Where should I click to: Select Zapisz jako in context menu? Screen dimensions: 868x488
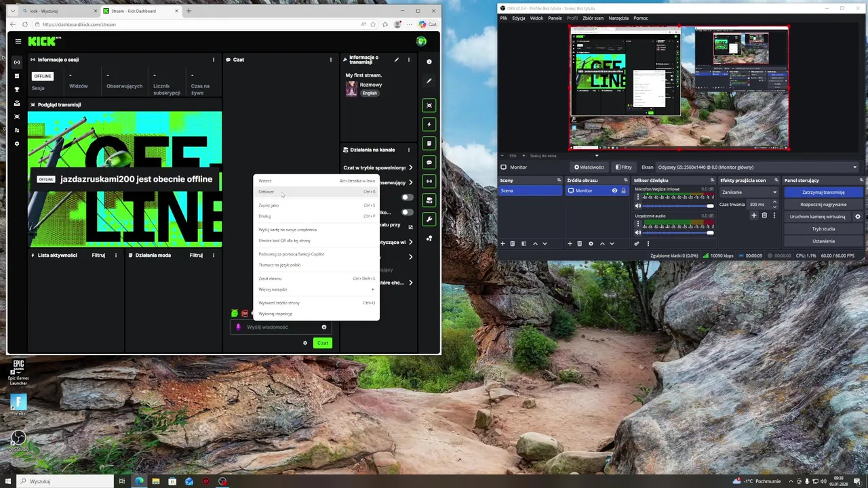[316, 205]
